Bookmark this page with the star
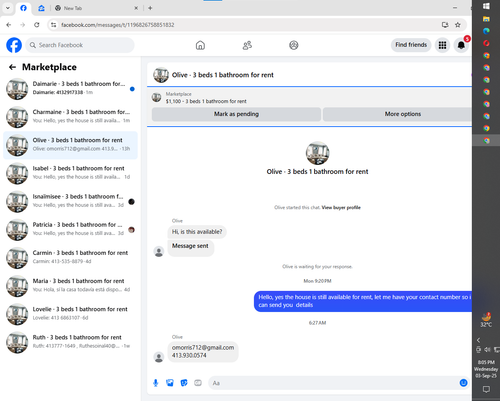The image size is (500, 401). pyautogui.click(x=458, y=25)
